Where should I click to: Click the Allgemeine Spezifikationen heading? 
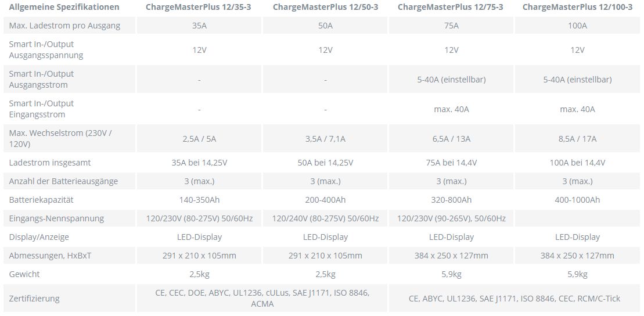pyautogui.click(x=64, y=7)
